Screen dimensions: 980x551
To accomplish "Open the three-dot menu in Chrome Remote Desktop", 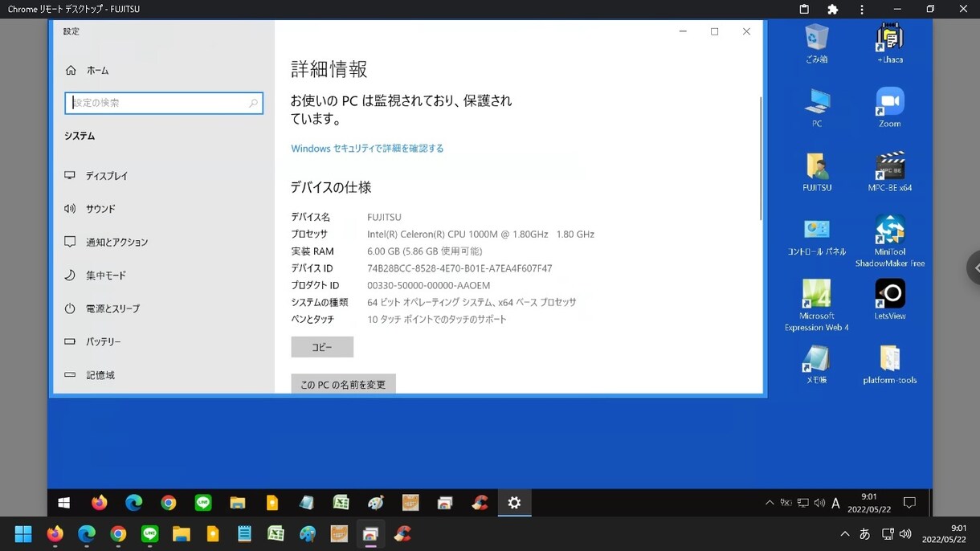I will [x=862, y=9].
